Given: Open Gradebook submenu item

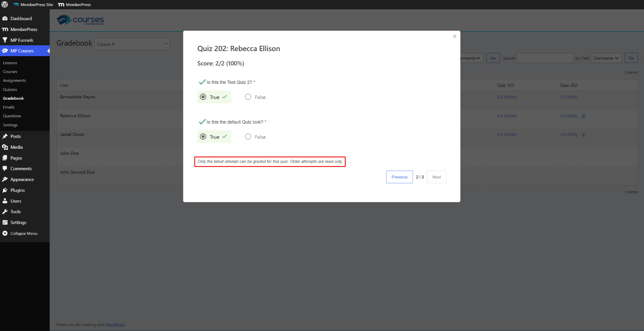Looking at the screenshot, I should tap(13, 98).
